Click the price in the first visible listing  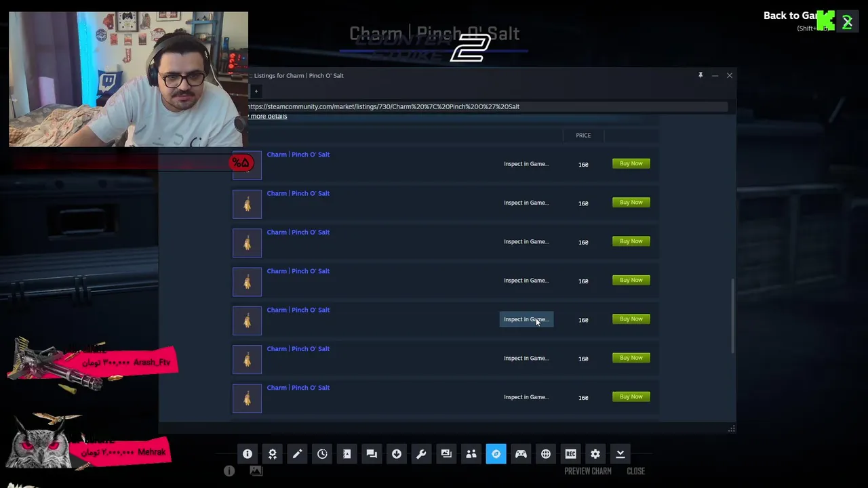click(x=583, y=165)
